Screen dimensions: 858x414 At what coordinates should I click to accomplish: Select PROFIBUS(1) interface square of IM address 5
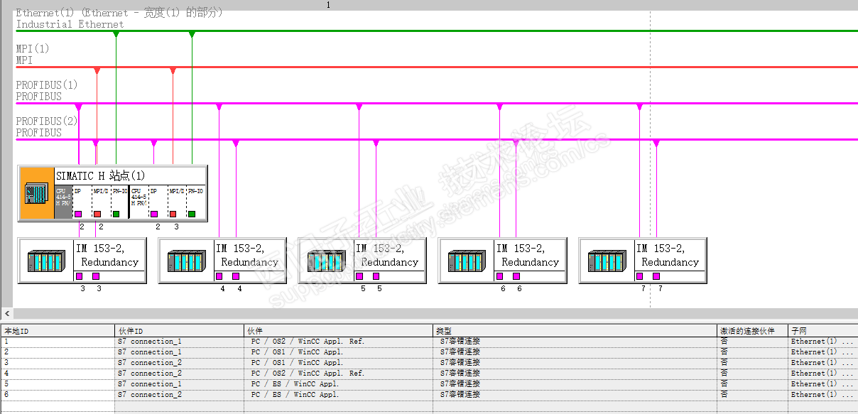359,276
